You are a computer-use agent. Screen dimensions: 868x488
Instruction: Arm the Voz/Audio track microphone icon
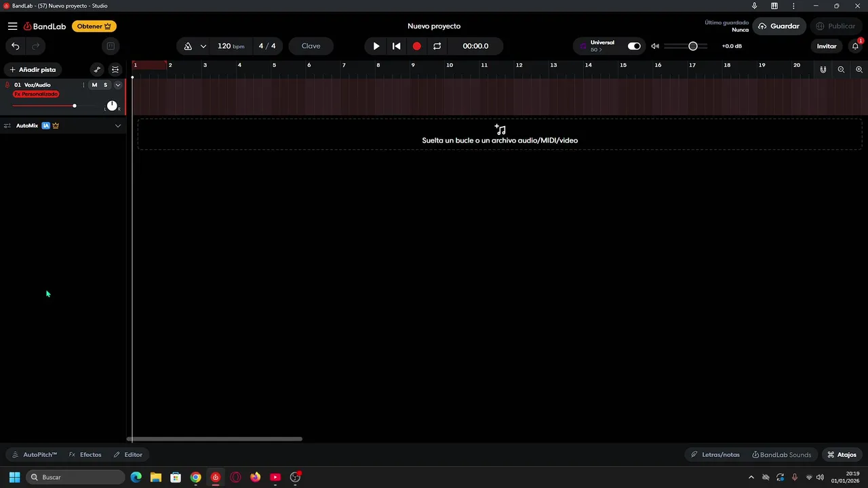pos(7,85)
